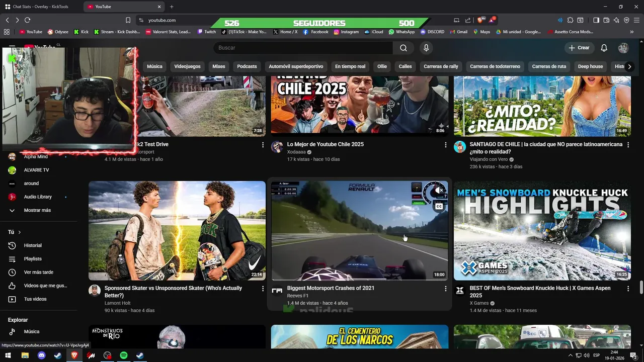Show more chips with right arrow
644x362 pixels.
coord(629,66)
